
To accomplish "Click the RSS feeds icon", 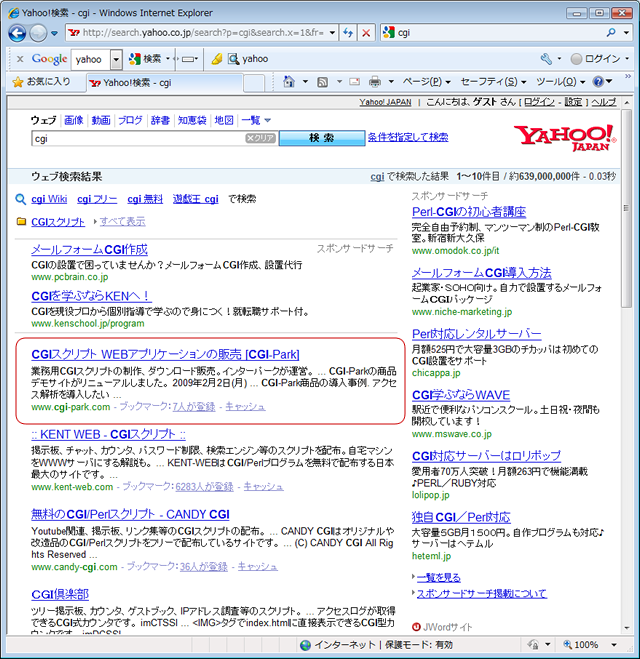I will [x=322, y=82].
